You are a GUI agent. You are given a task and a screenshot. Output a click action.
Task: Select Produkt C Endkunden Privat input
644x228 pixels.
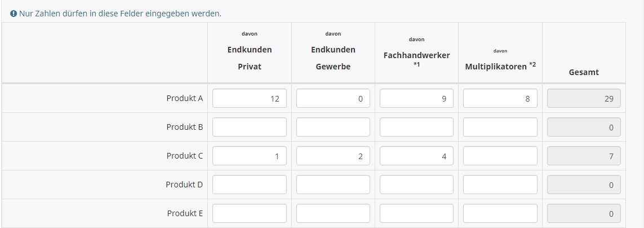(250, 156)
